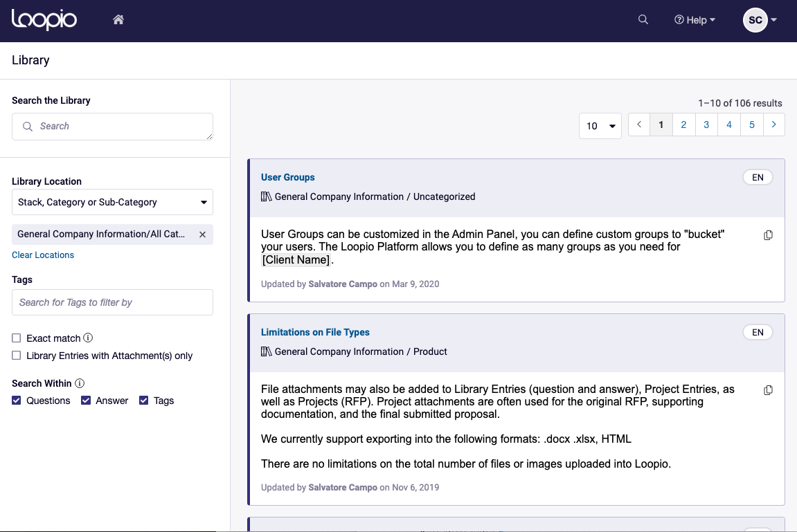
Task: Jump to results page 3
Action: [x=706, y=125]
